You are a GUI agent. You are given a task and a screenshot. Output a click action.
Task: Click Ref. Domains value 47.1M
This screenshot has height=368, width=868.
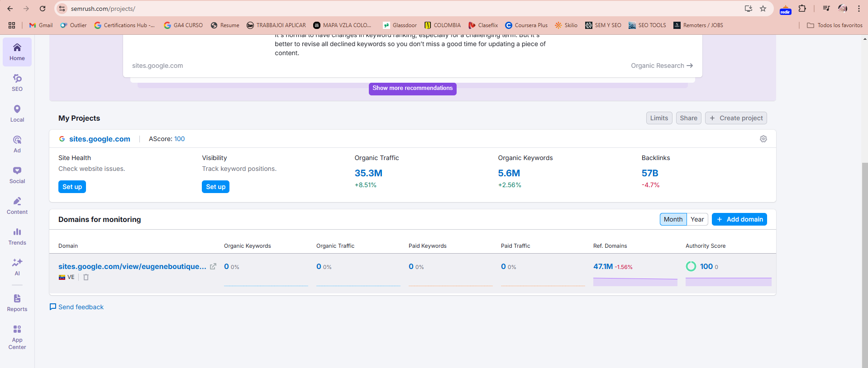(x=603, y=266)
